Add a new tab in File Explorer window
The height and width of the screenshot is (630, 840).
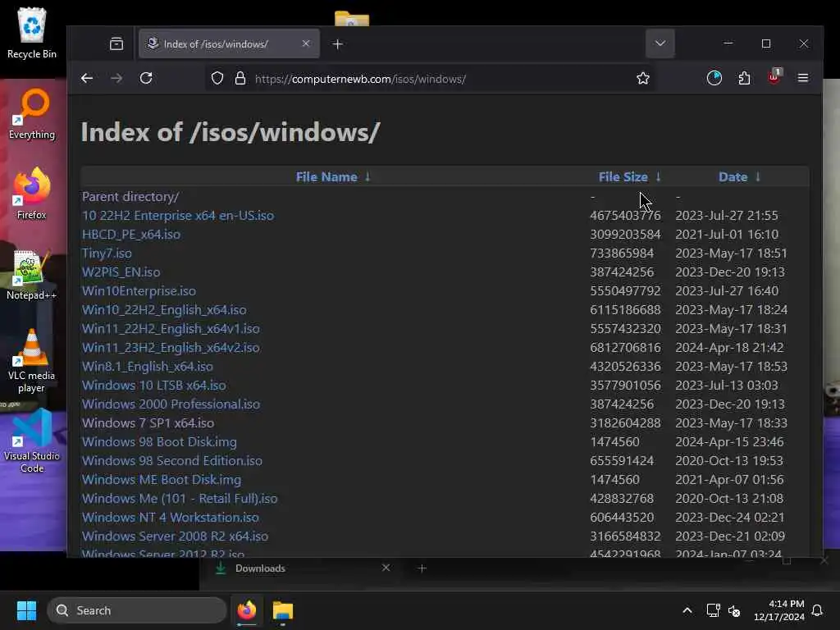(422, 568)
